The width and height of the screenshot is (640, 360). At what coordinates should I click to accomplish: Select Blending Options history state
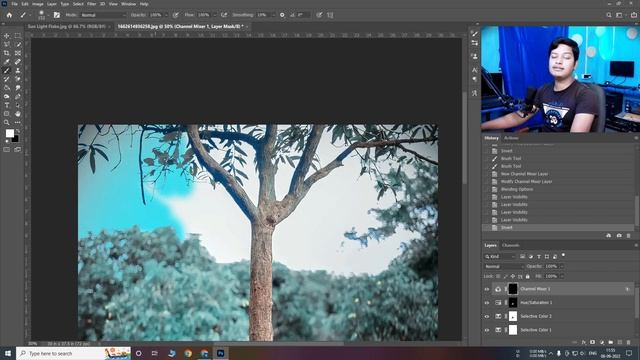(x=517, y=189)
